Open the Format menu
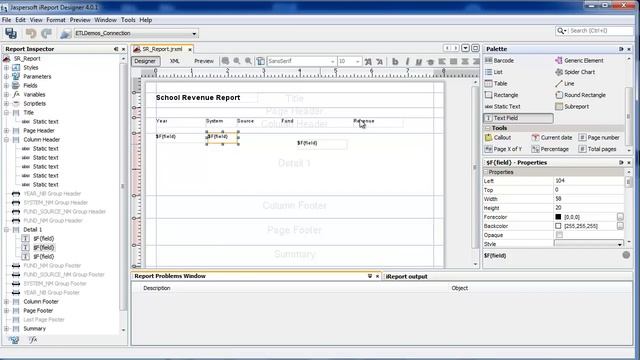This screenshot has width=640, height=360. point(56,20)
